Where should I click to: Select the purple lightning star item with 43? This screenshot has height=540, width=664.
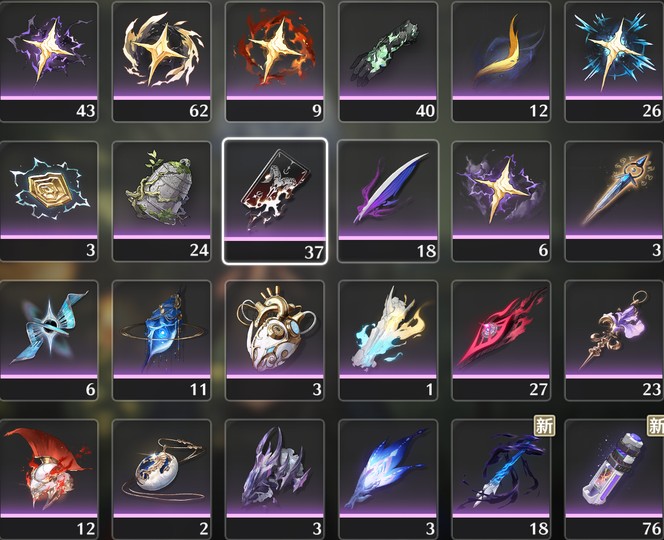click(x=49, y=61)
